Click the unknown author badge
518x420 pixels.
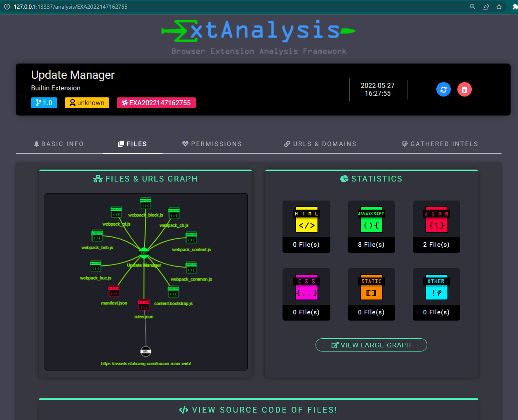(x=87, y=103)
